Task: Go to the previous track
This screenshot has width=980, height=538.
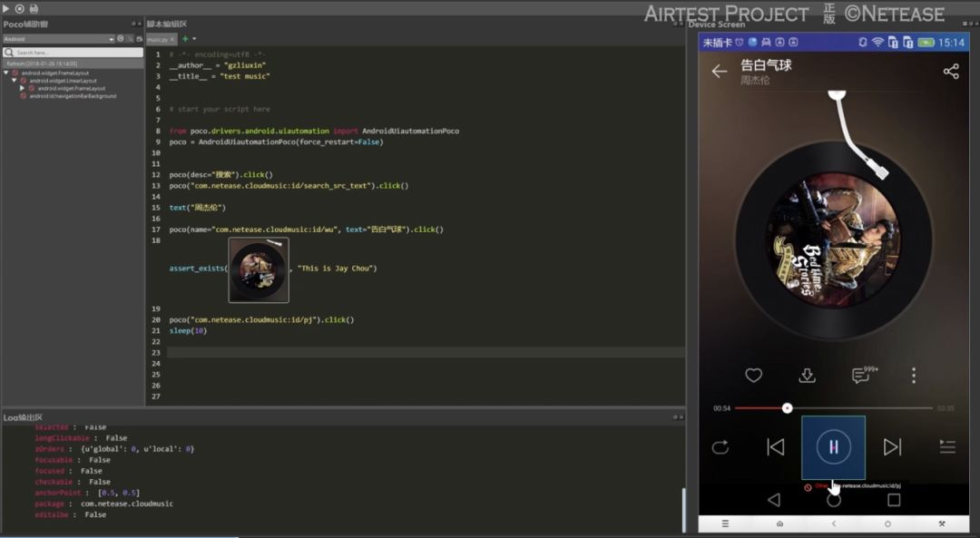Action: coord(775,446)
